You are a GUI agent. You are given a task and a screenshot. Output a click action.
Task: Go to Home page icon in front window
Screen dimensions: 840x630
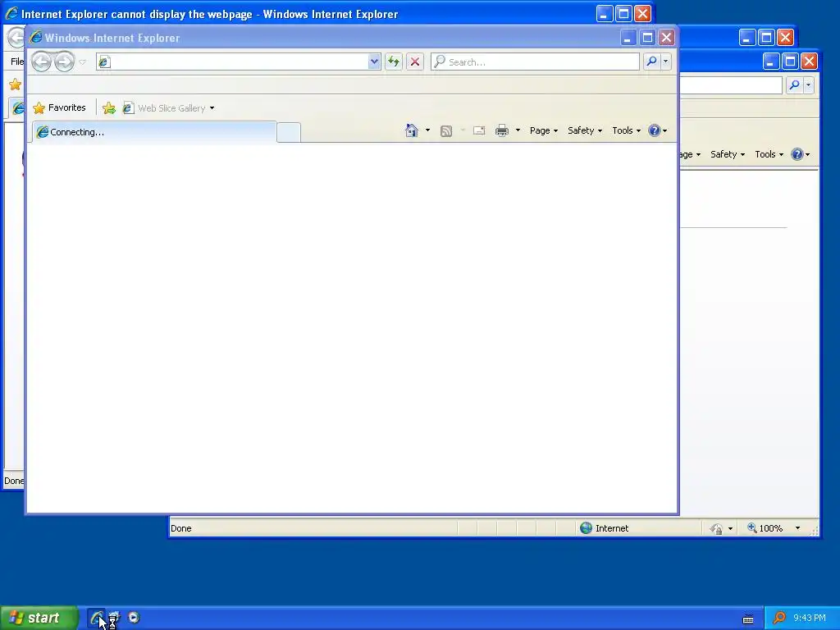(412, 130)
